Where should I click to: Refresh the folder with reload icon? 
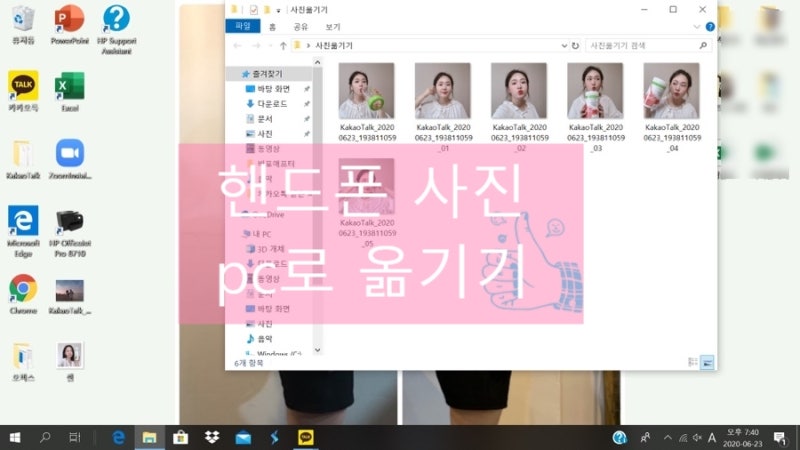pos(576,45)
